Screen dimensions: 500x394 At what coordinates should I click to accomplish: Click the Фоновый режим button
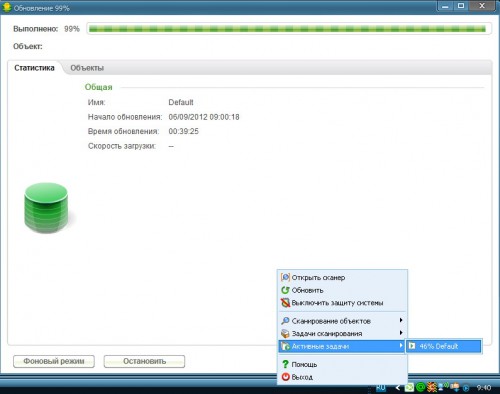pyautogui.click(x=54, y=361)
